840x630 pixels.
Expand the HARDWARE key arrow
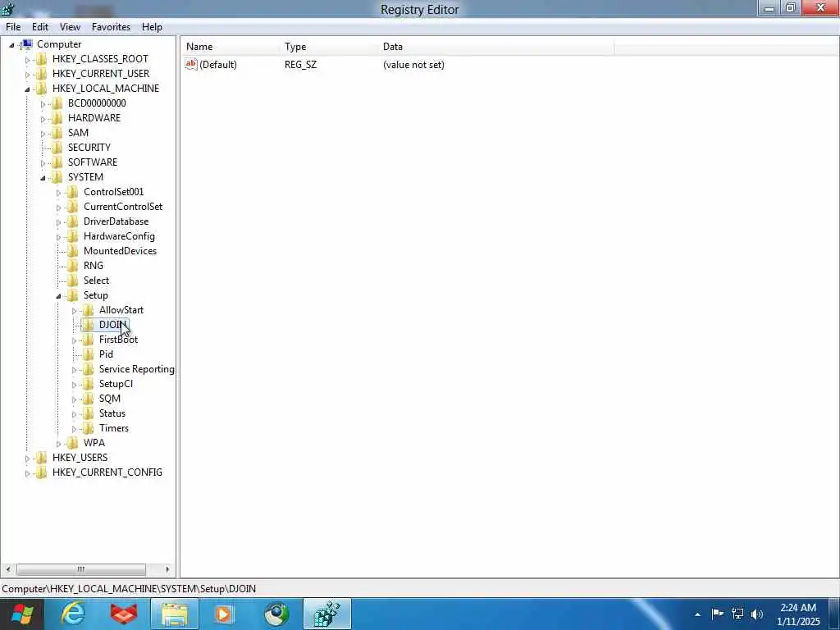tap(43, 119)
